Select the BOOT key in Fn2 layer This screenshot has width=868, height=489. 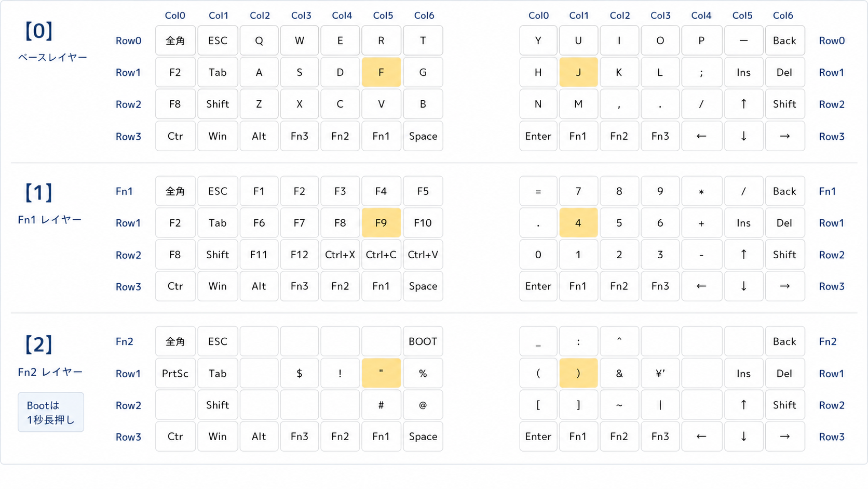pyautogui.click(x=423, y=341)
